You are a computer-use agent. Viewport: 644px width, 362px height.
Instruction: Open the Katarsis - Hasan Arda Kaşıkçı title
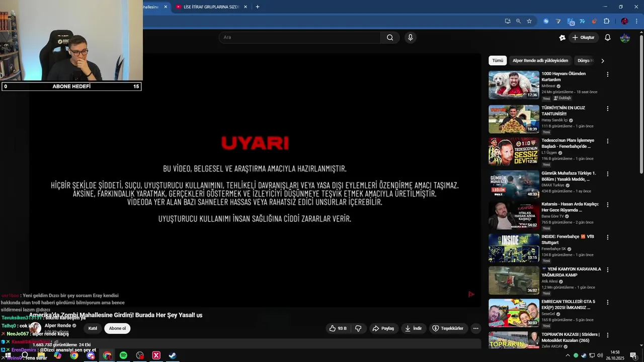tap(570, 207)
